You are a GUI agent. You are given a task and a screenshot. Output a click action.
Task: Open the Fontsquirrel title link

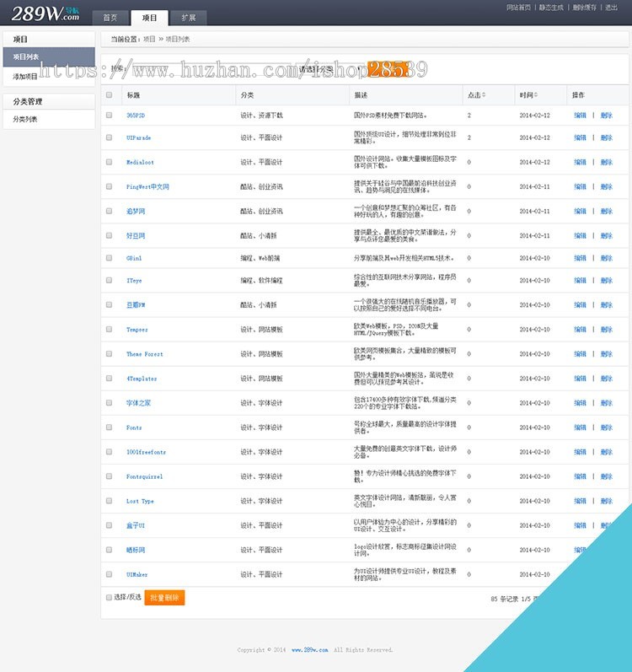[x=144, y=476]
